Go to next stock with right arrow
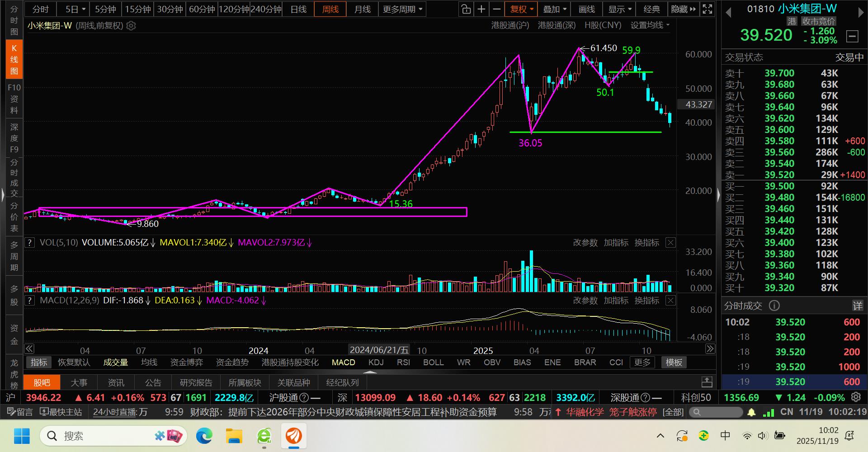Screen dimensions: 868x452 tap(861, 13)
